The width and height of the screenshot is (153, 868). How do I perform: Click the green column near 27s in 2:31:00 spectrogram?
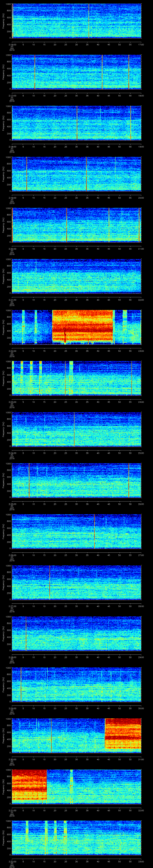click(71, 787)
